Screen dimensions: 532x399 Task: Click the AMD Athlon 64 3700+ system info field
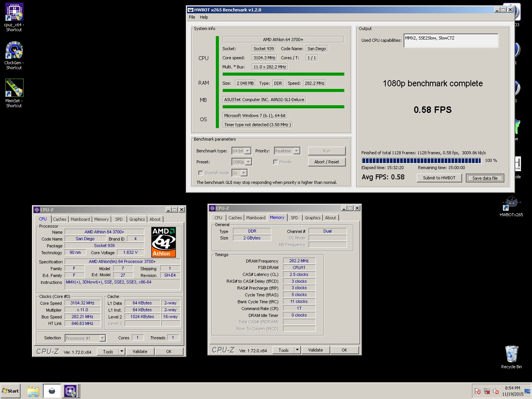pos(283,40)
